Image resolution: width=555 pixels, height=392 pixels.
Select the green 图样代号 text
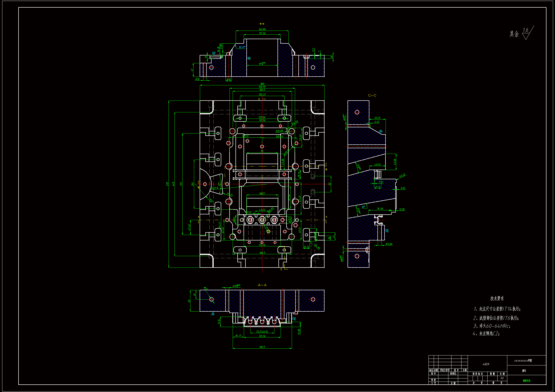(x=527, y=381)
